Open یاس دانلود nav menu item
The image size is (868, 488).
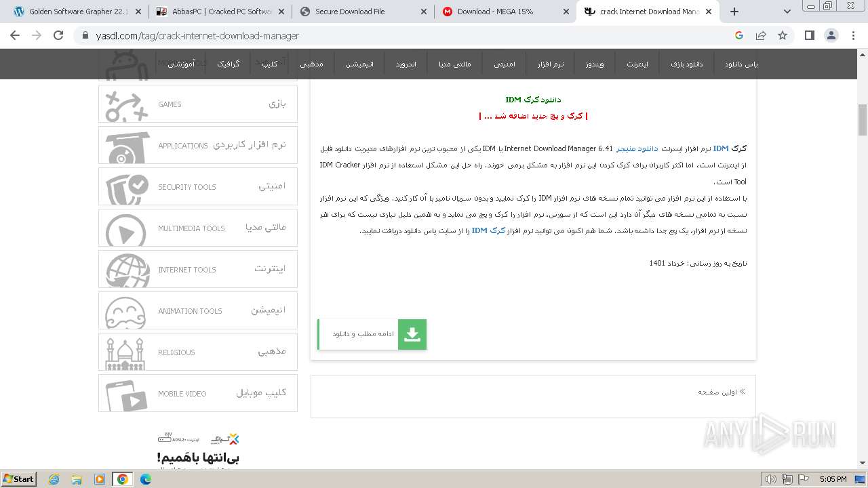coord(741,64)
